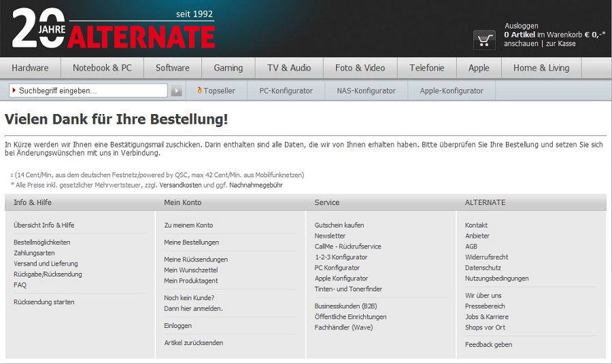The width and height of the screenshot is (612, 364).
Task: Open the Nachnahmegebühr link
Action: pos(256,185)
